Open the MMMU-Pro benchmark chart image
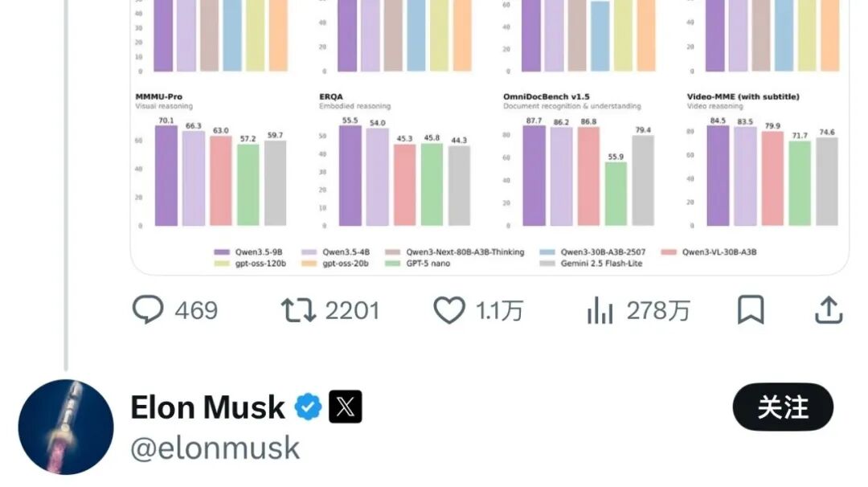The image size is (868, 487). point(212,161)
